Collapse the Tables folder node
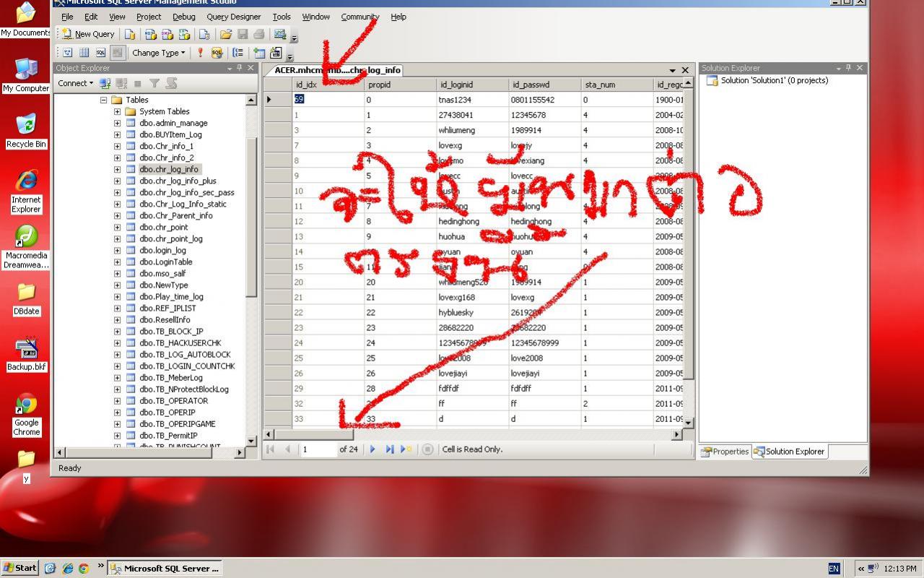Image resolution: width=924 pixels, height=578 pixels. [104, 100]
